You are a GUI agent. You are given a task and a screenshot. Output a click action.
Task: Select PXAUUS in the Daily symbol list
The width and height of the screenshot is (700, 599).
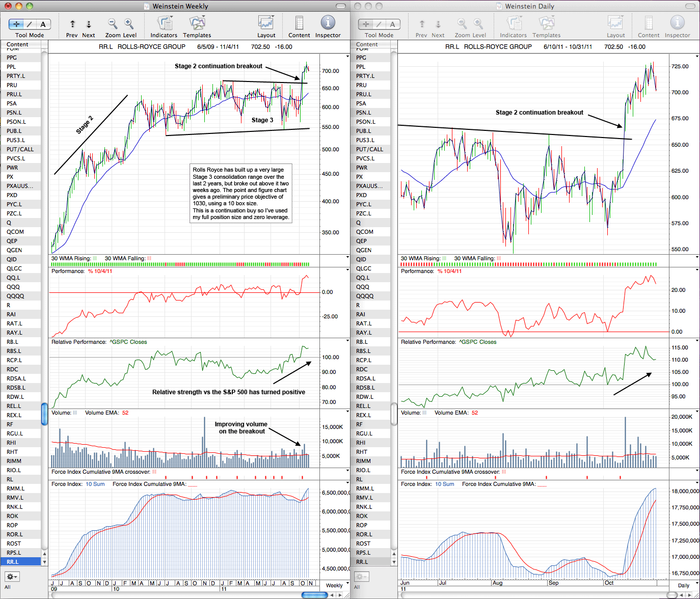[370, 186]
